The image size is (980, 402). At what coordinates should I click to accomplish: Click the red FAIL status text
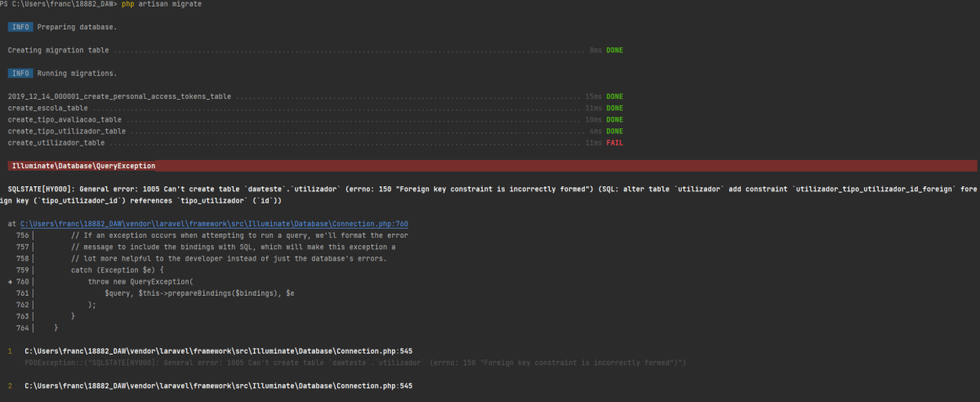pos(614,143)
